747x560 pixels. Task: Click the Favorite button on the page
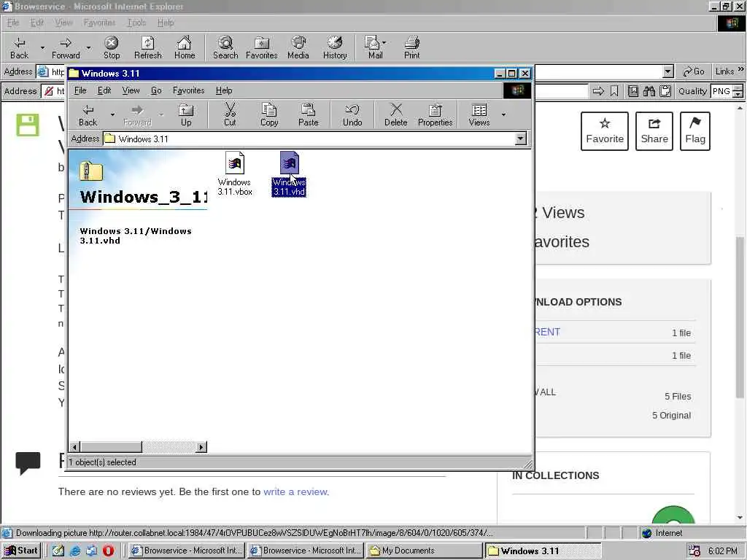(x=605, y=131)
